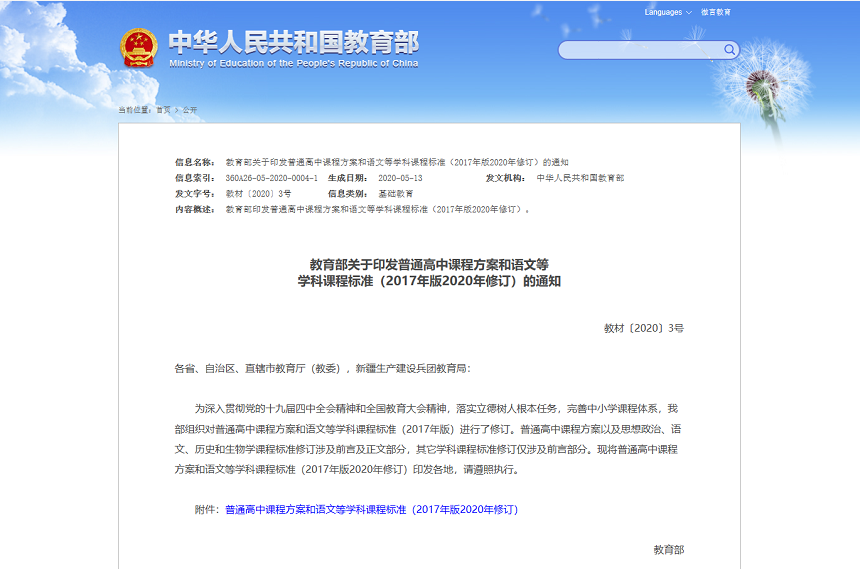Click the 附件: label
This screenshot has height=569, width=860.
[x=207, y=510]
